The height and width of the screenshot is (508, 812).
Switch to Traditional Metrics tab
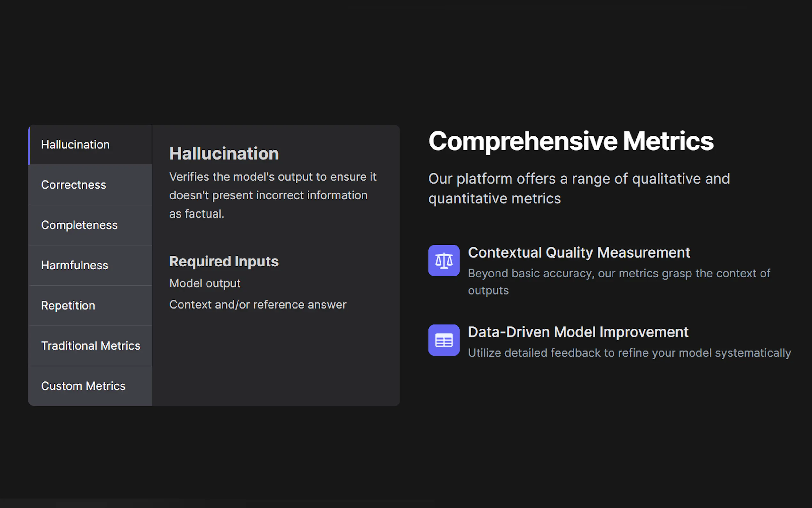point(91,346)
